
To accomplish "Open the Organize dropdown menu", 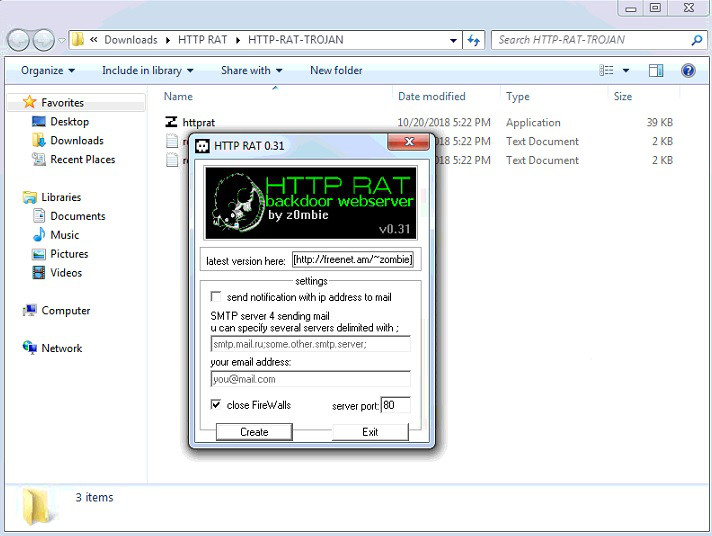I will tap(48, 70).
